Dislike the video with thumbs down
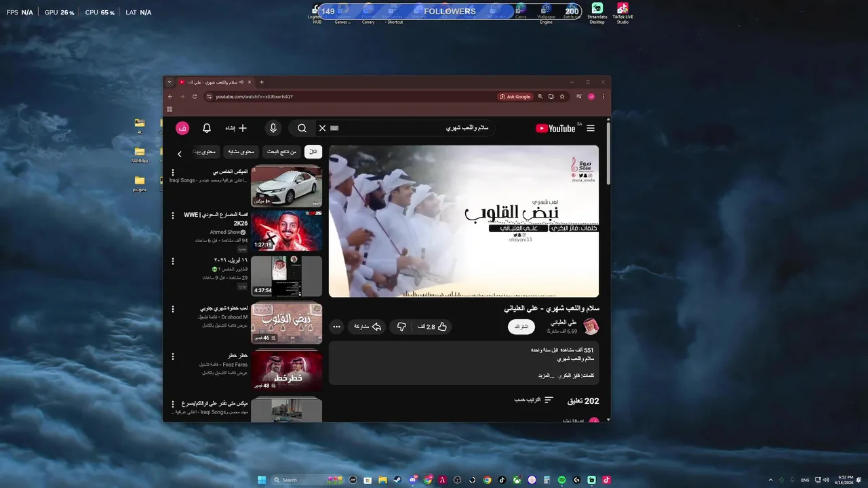This screenshot has width=868, height=488. tap(401, 327)
